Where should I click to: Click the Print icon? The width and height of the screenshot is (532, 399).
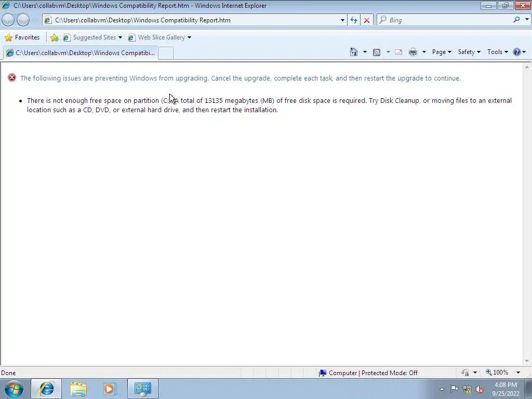[x=413, y=52]
